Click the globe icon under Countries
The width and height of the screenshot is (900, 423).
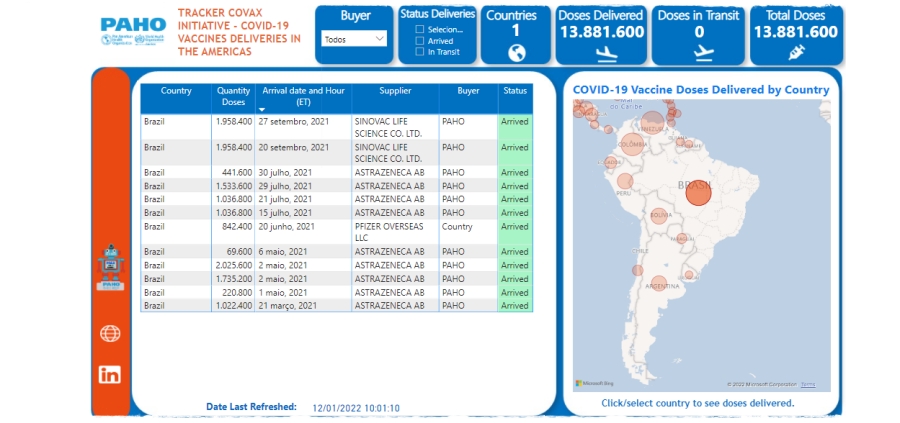click(517, 53)
